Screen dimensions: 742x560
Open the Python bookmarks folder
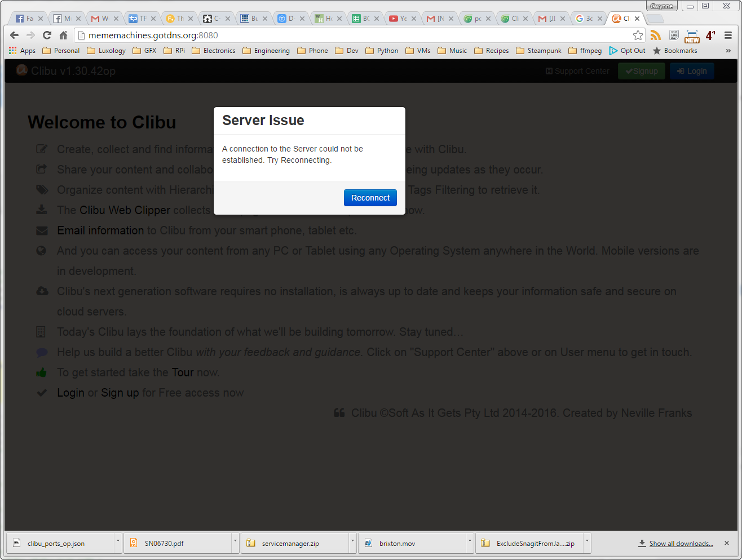[x=382, y=51]
